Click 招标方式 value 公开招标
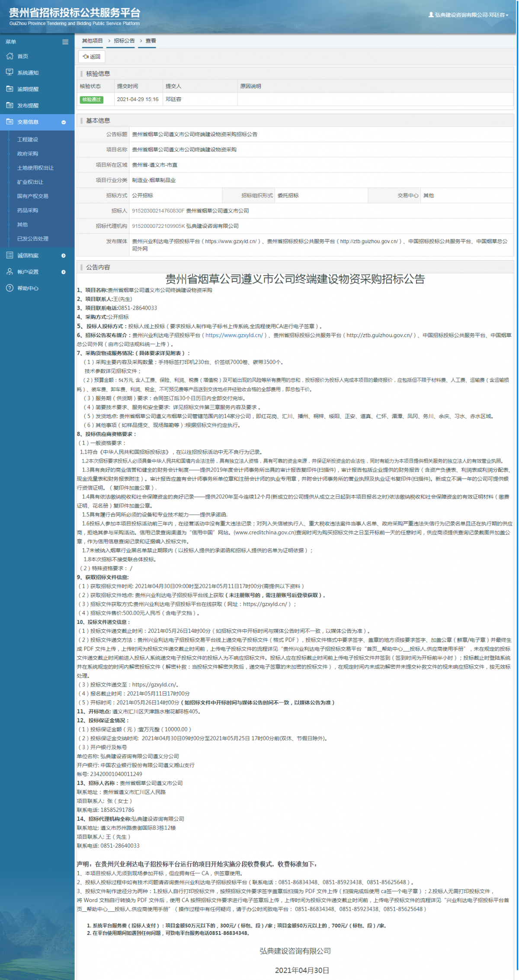The image size is (519, 980). (143, 195)
